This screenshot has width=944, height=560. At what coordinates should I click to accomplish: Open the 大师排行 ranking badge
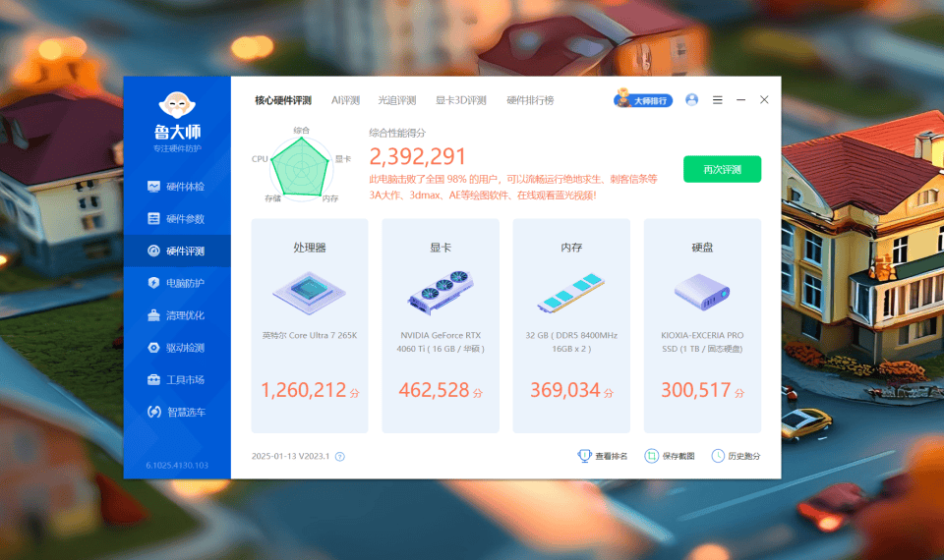tap(642, 99)
